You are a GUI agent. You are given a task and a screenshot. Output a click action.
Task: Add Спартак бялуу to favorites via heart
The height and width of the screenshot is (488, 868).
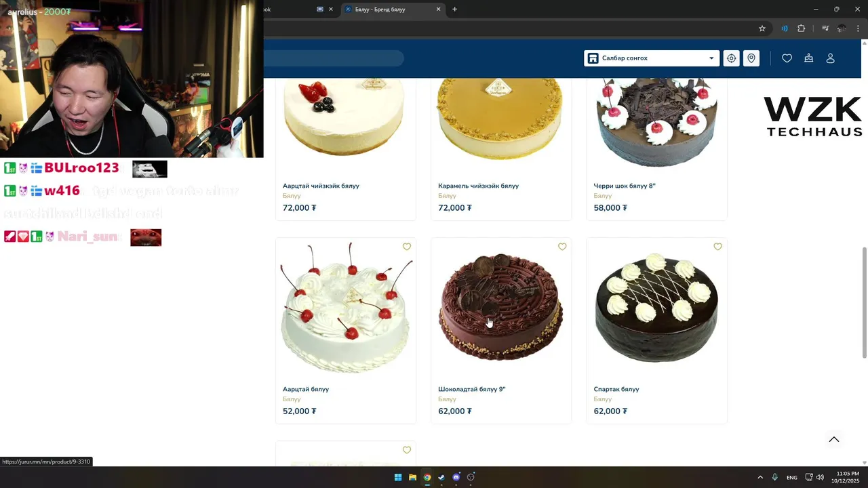[717, 247]
